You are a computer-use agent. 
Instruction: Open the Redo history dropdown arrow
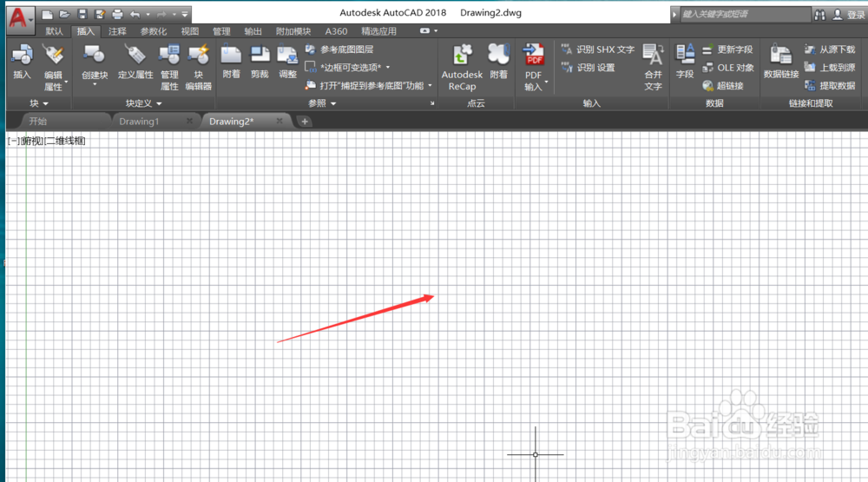(x=174, y=15)
